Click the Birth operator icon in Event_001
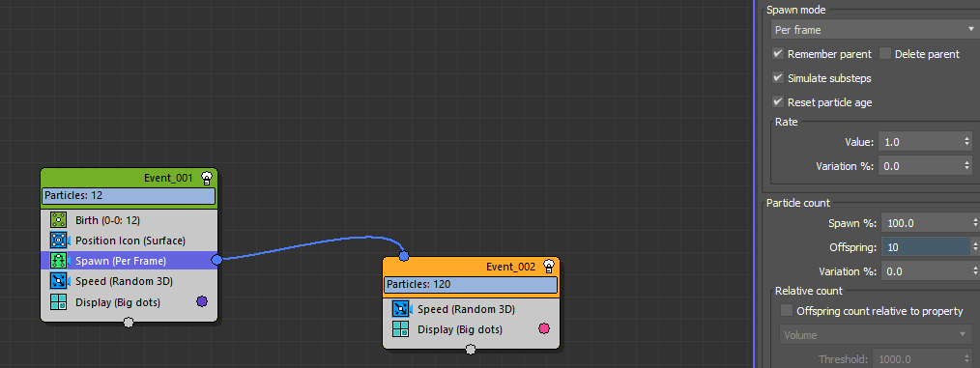980x368 pixels. (58, 220)
